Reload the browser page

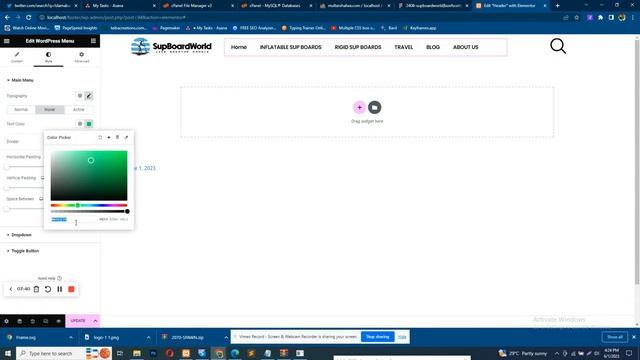[x=29, y=18]
